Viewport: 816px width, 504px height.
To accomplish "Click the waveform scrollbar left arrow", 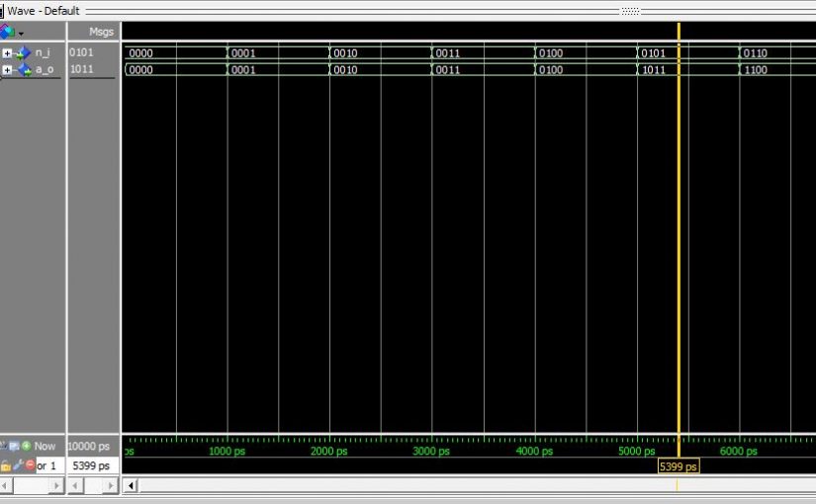I will tap(131, 486).
